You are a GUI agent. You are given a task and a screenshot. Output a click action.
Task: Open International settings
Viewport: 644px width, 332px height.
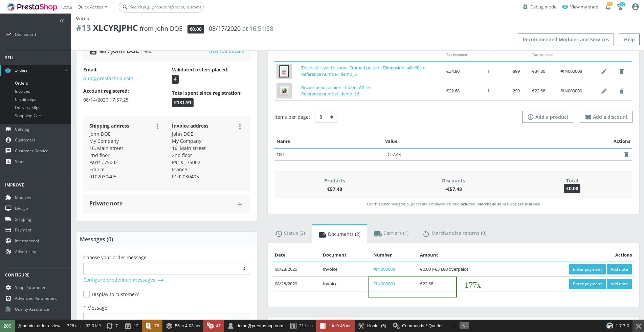[x=27, y=241]
